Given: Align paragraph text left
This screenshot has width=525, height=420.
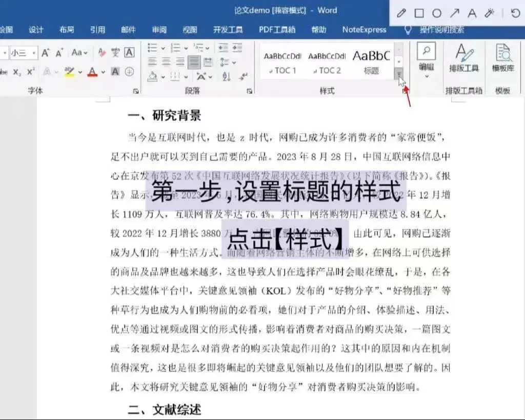Looking at the screenshot, I should tap(152, 62).
